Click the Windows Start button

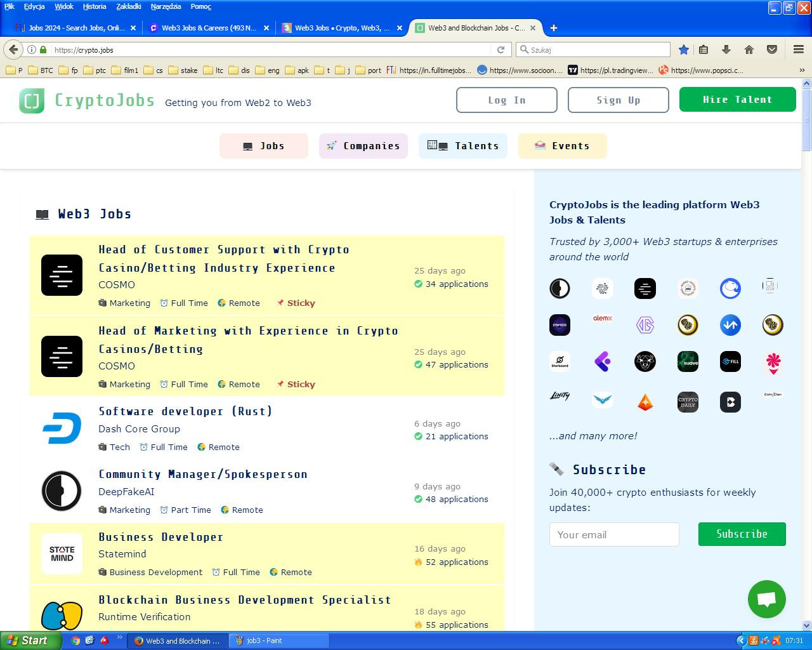pyautogui.click(x=31, y=640)
